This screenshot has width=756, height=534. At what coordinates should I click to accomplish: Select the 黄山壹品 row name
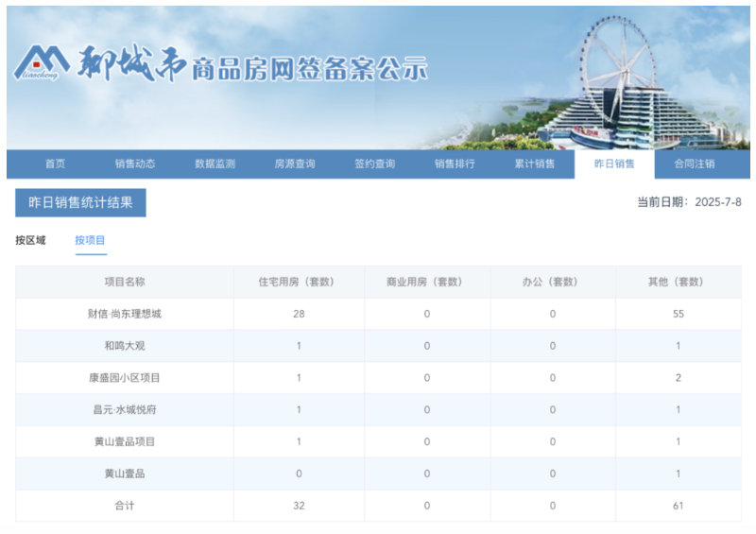point(125,474)
